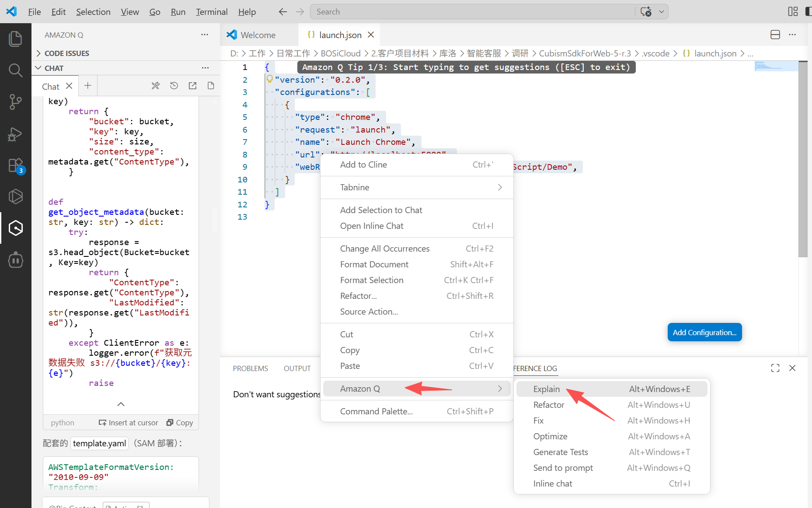Click the top search input field

(x=472, y=12)
